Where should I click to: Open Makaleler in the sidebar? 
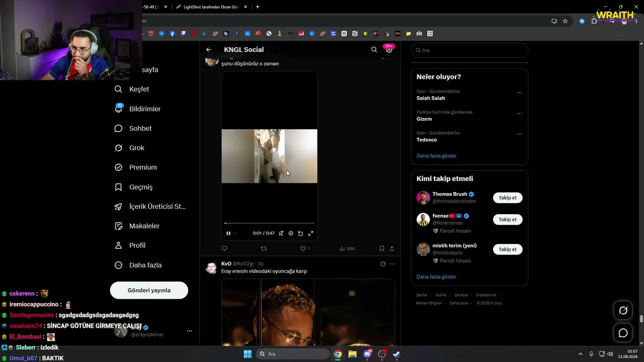coord(137,226)
